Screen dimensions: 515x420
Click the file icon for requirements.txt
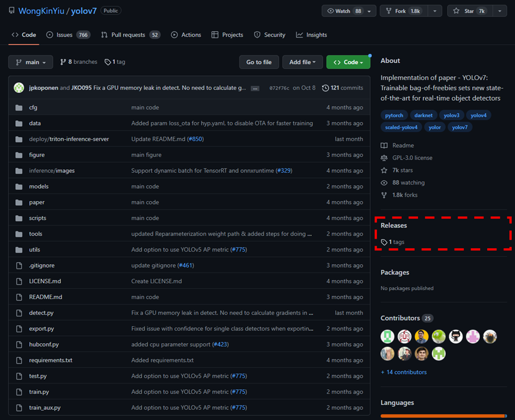pyautogui.click(x=19, y=360)
